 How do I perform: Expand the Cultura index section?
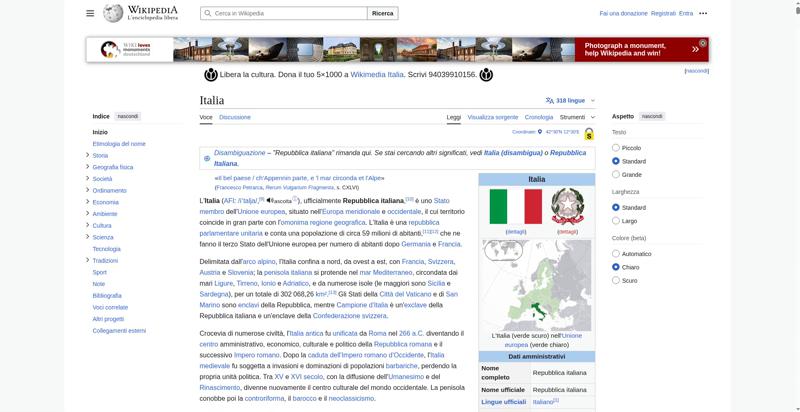coord(88,225)
